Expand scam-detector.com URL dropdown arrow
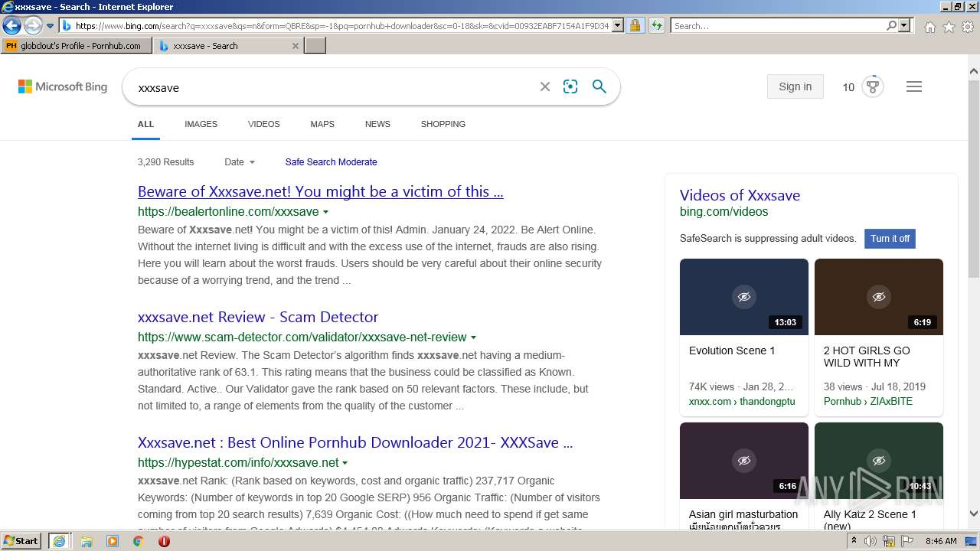The width and height of the screenshot is (980, 551). point(473,337)
